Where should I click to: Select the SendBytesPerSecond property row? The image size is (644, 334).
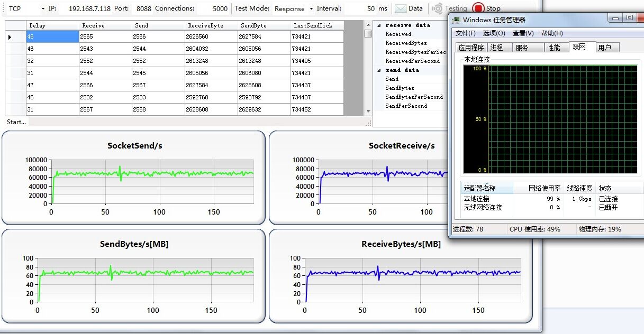click(414, 97)
